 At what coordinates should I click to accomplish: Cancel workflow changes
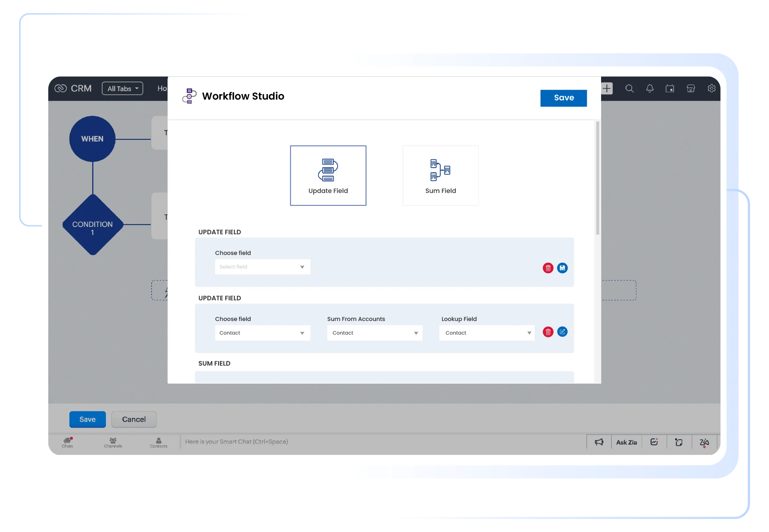(x=134, y=419)
